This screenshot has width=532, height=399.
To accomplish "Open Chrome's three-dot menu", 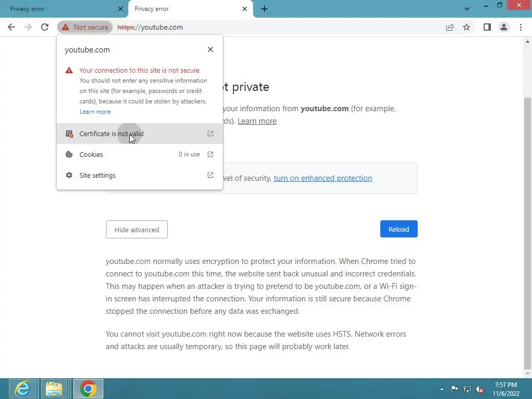I will (521, 27).
